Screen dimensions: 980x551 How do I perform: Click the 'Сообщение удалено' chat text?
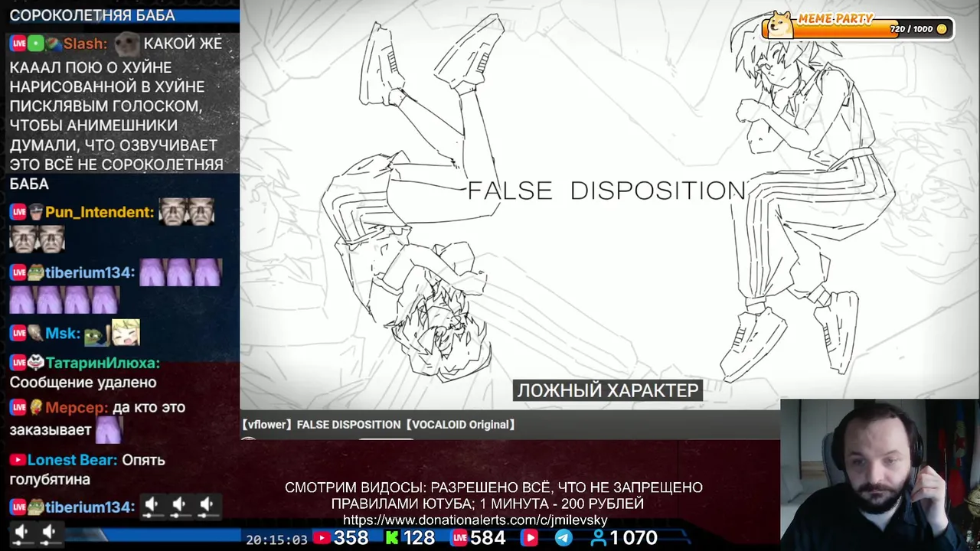(83, 382)
